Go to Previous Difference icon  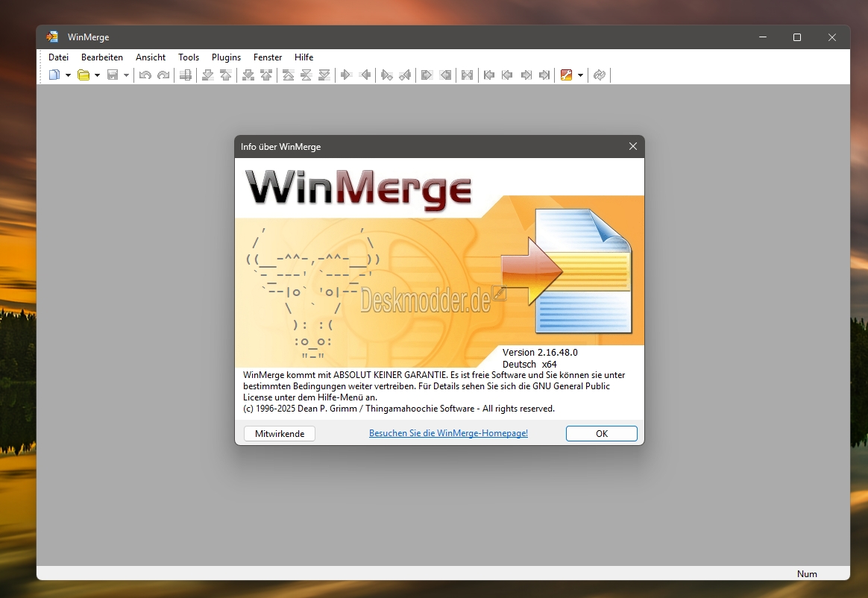[x=226, y=75]
